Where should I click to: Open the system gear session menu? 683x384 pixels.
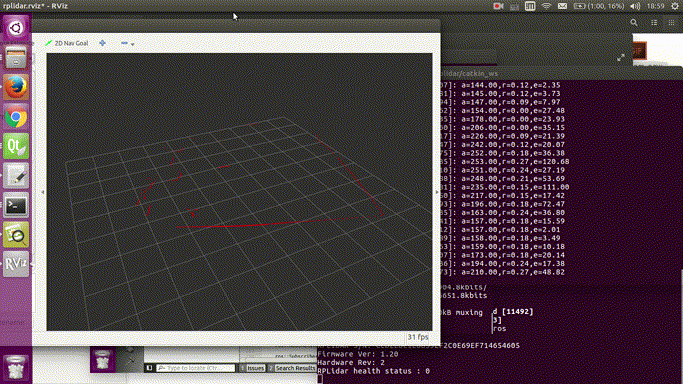(675, 6)
